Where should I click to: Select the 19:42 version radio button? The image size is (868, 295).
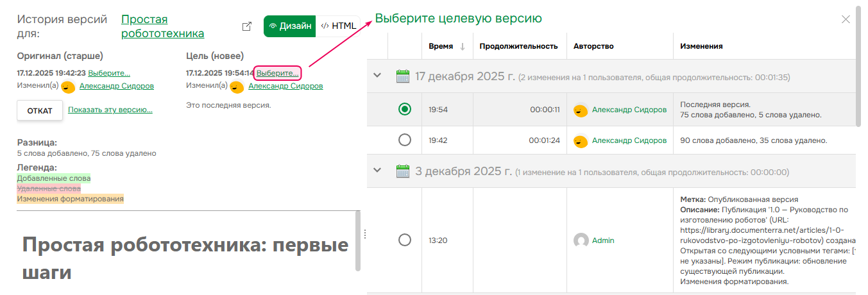pyautogui.click(x=405, y=140)
